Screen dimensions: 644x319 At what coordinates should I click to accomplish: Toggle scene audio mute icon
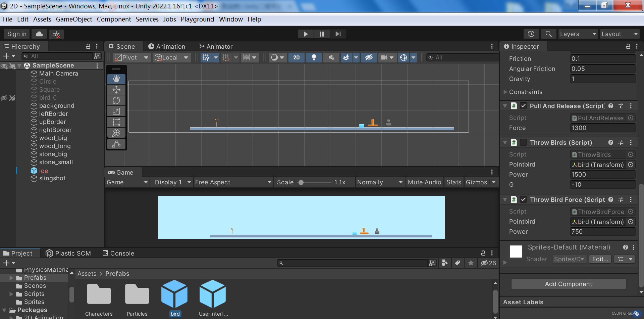[x=331, y=57]
